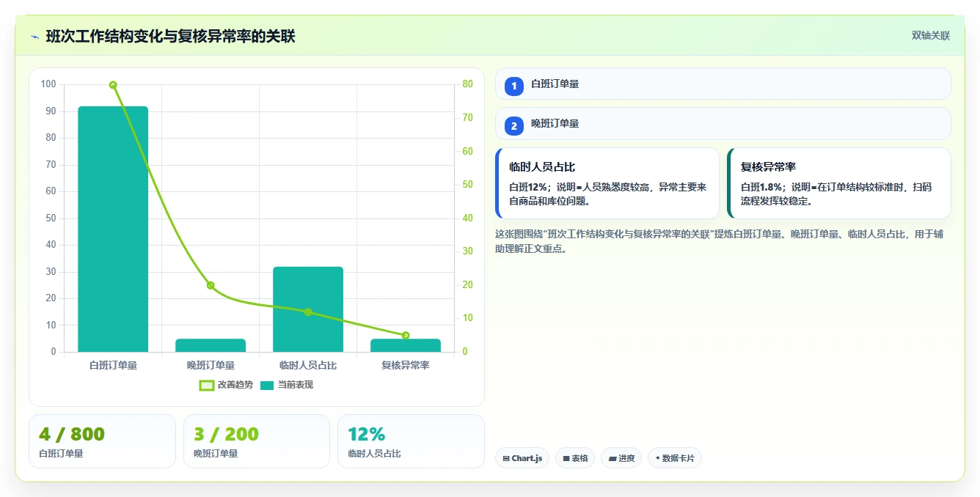Toggle the 改善趋势 legend swatch
This screenshot has height=497, width=980.
207,385
